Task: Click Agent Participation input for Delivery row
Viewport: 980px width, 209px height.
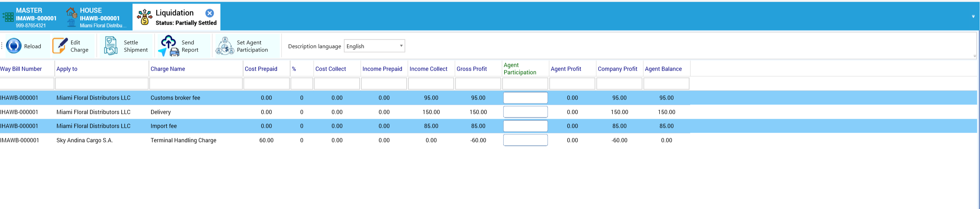Action: pos(525,112)
